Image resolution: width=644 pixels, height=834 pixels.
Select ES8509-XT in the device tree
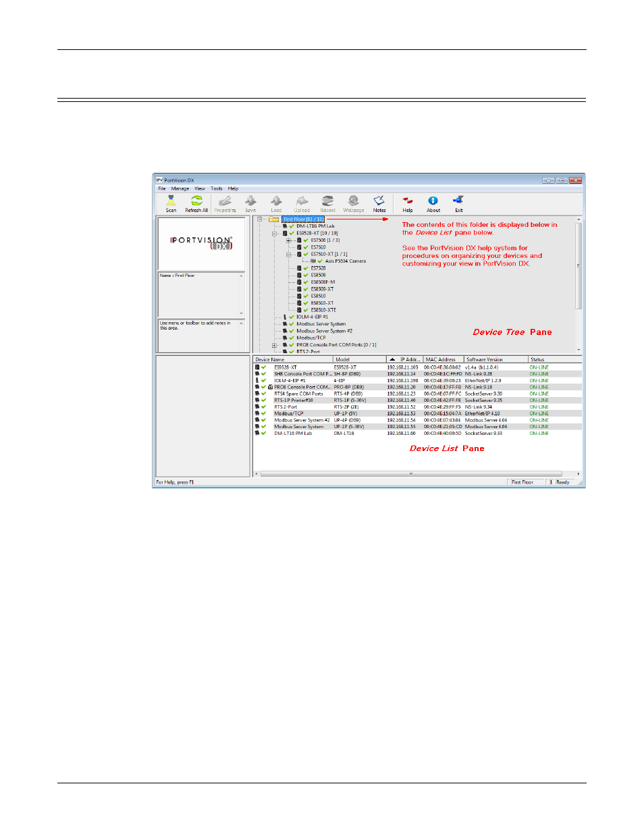[x=322, y=289]
